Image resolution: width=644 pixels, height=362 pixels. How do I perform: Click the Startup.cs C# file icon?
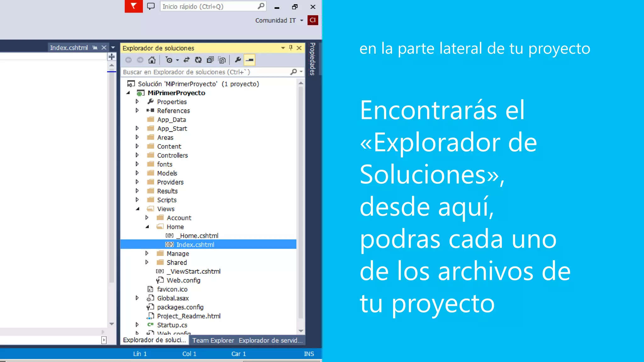(150, 325)
